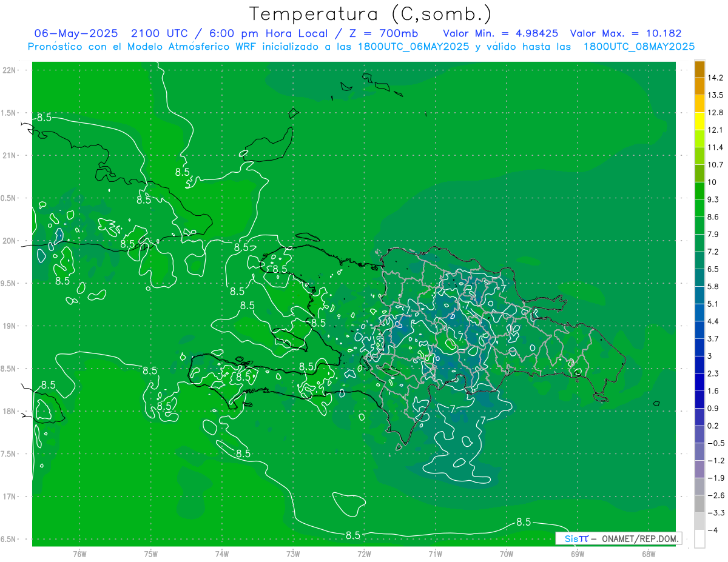The image size is (728, 562).
Task: Click the '19N' latitude axis label
Action: [x=10, y=326]
